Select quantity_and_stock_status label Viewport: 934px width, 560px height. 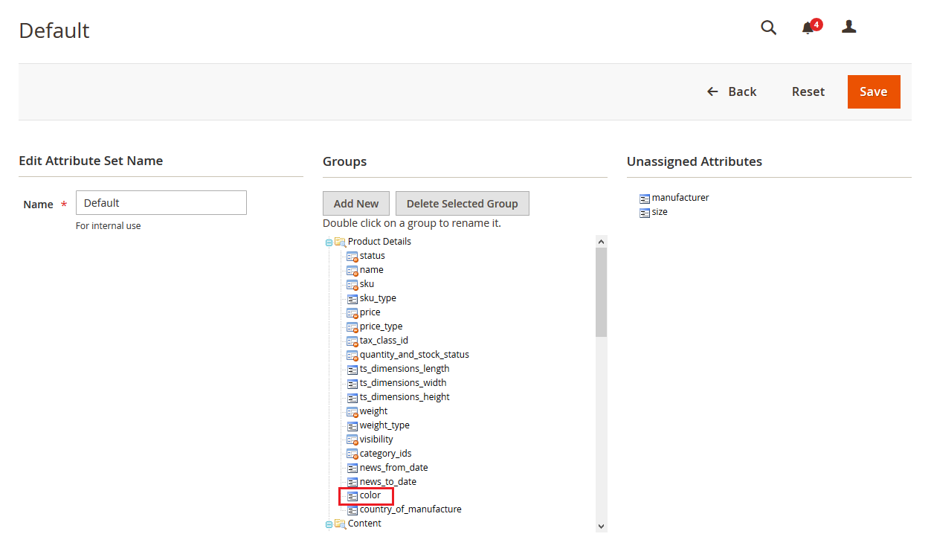tap(414, 355)
